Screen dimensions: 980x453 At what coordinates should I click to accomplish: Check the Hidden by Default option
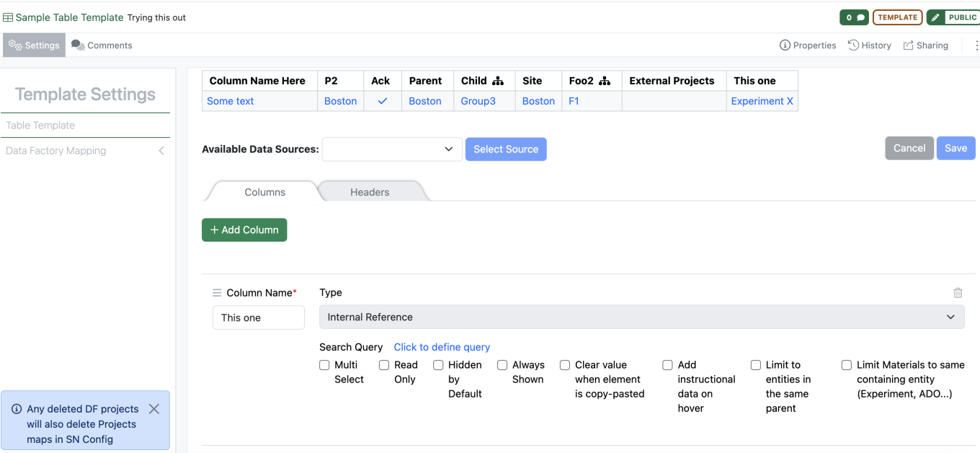click(438, 365)
